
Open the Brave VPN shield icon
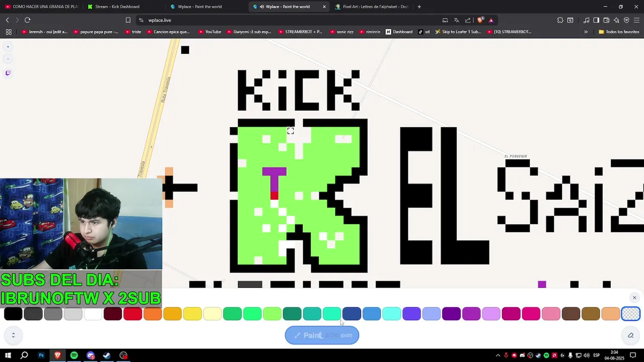pos(626,20)
